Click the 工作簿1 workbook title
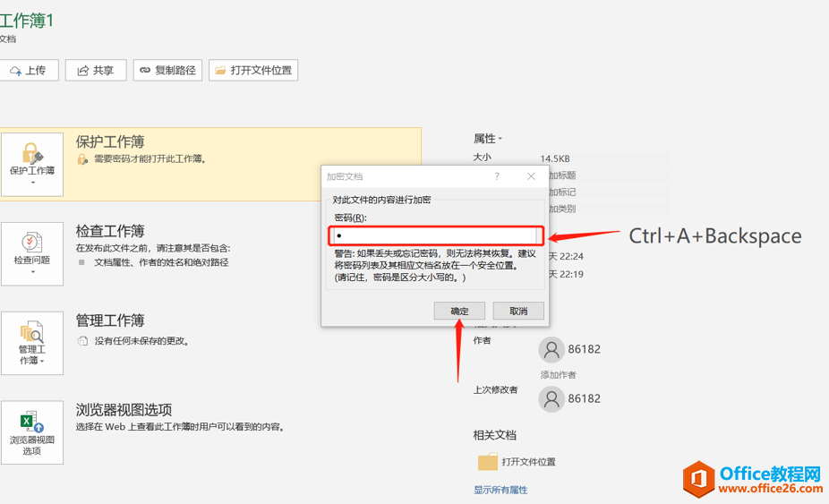The image size is (829, 504). click(27, 21)
